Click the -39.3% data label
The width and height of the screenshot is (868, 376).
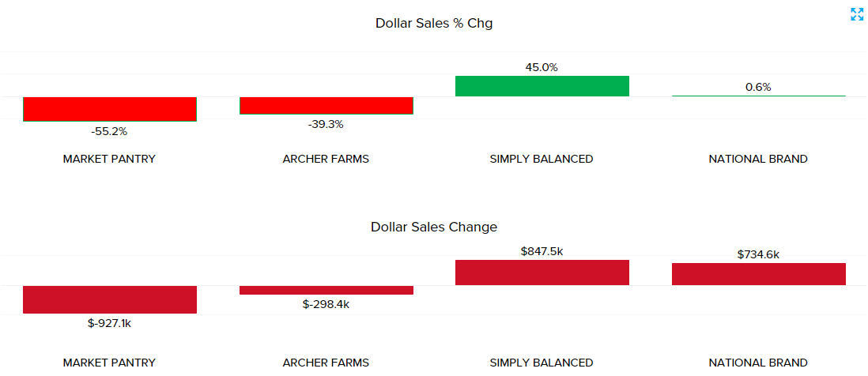326,124
